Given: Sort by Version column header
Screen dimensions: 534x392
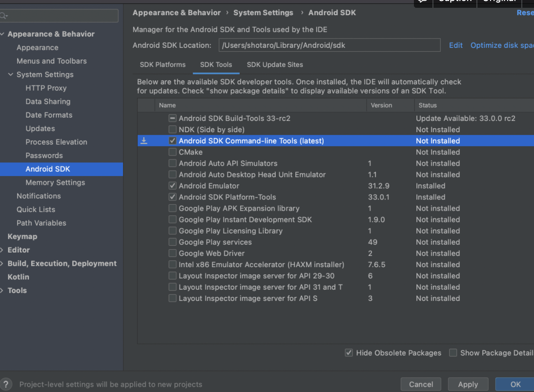Looking at the screenshot, I should (390, 105).
